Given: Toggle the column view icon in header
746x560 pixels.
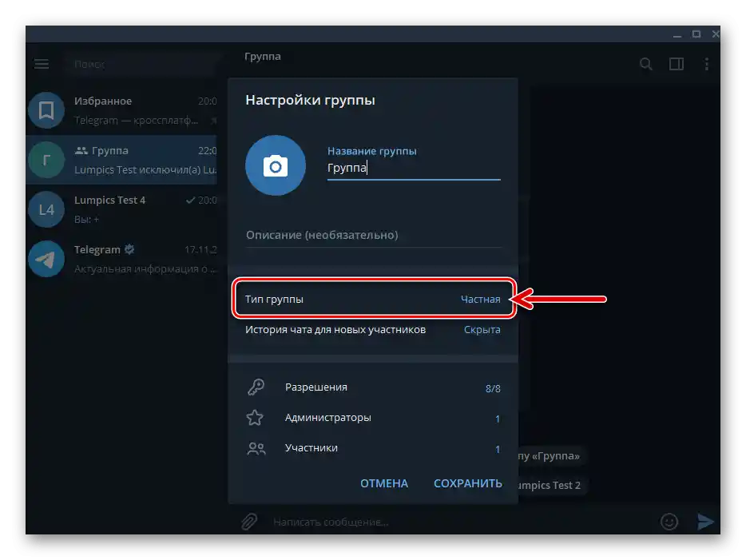Looking at the screenshot, I should pos(676,64).
